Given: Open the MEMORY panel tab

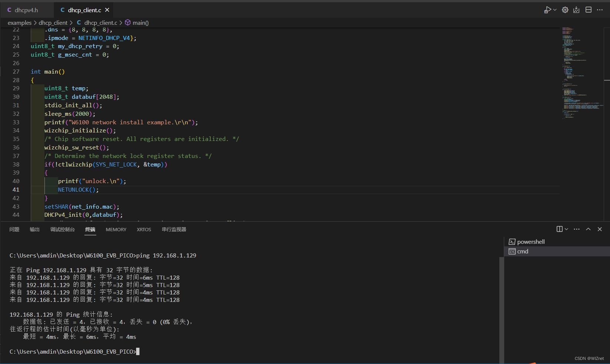Looking at the screenshot, I should coord(116,230).
